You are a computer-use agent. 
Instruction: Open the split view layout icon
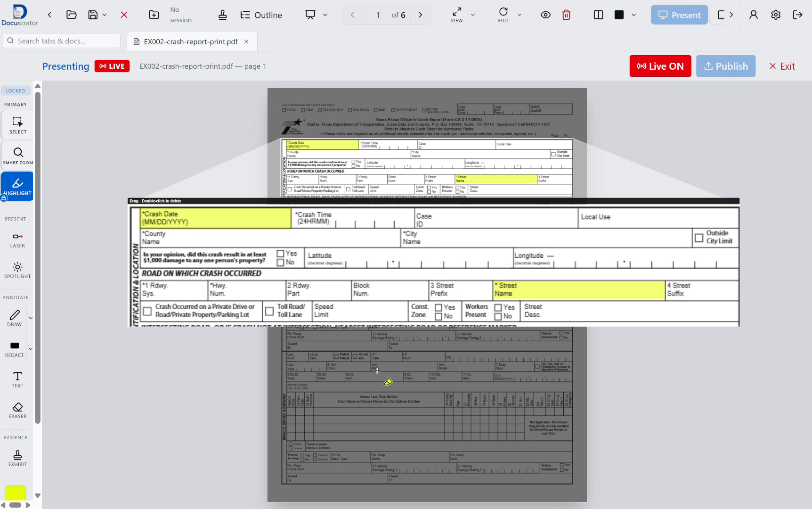599,15
